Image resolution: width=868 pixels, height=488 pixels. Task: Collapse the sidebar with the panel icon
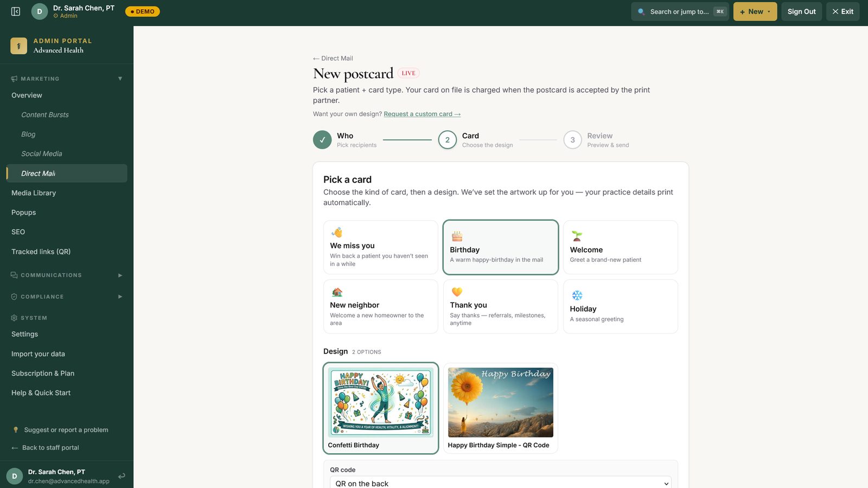click(16, 11)
